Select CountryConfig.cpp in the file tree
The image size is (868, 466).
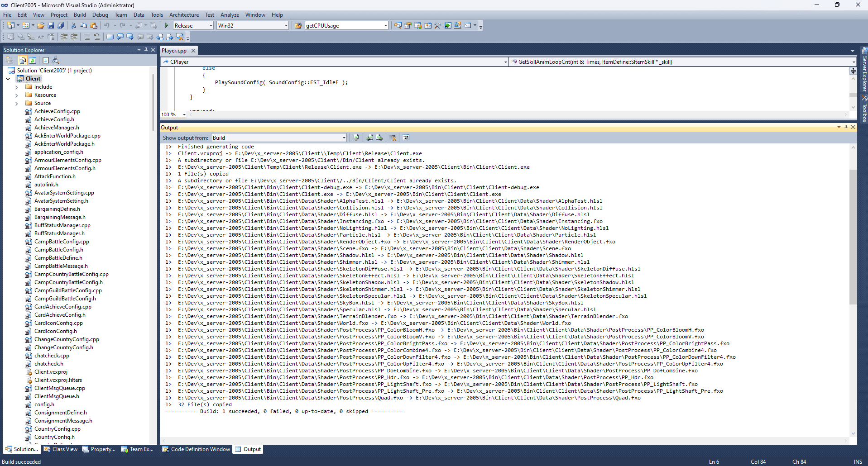point(58,429)
